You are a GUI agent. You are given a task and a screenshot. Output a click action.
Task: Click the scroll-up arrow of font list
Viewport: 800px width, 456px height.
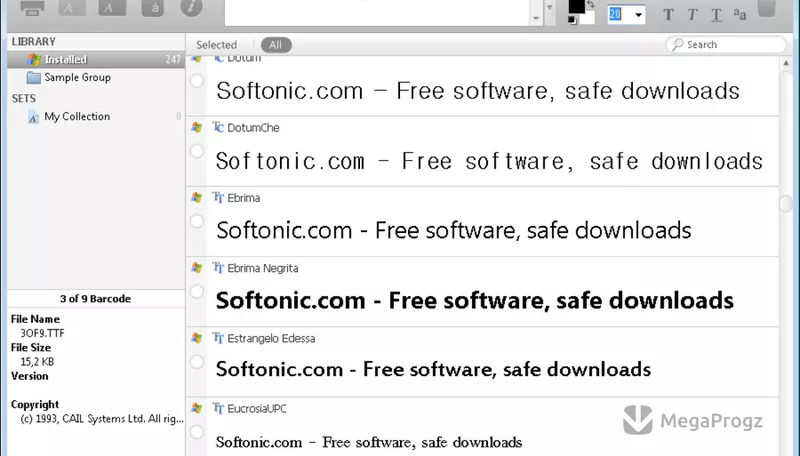[x=786, y=63]
